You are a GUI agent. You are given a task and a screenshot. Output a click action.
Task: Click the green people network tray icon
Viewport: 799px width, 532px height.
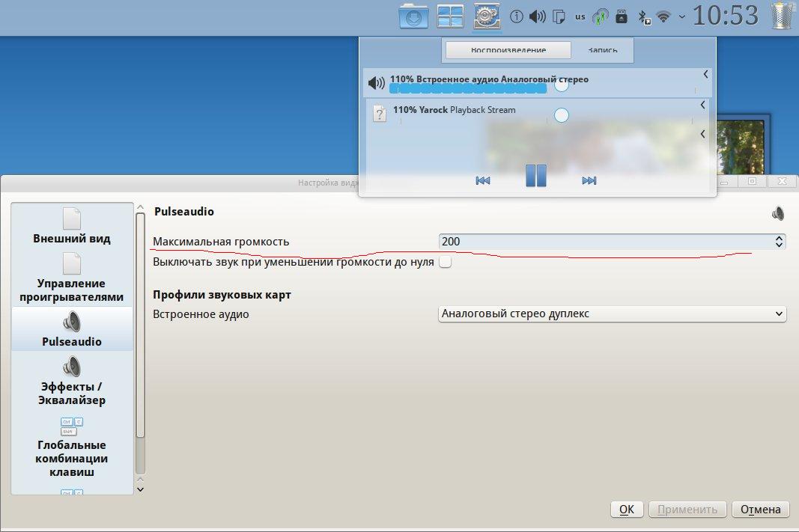pos(601,16)
